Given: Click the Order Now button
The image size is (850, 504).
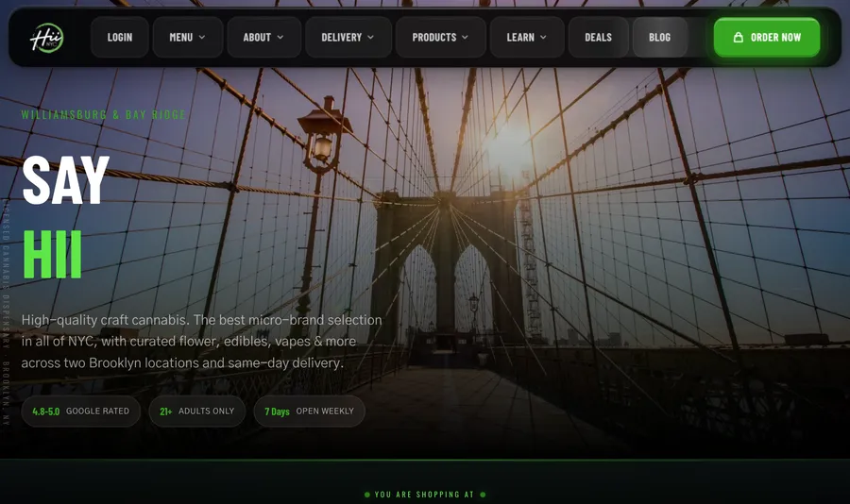Looking at the screenshot, I should pos(767,38).
